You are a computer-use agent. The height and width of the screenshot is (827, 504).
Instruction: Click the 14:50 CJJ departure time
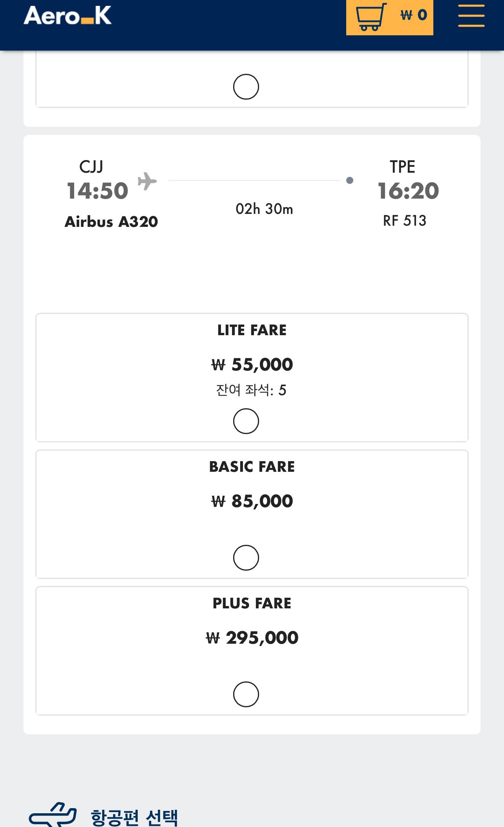point(97,191)
